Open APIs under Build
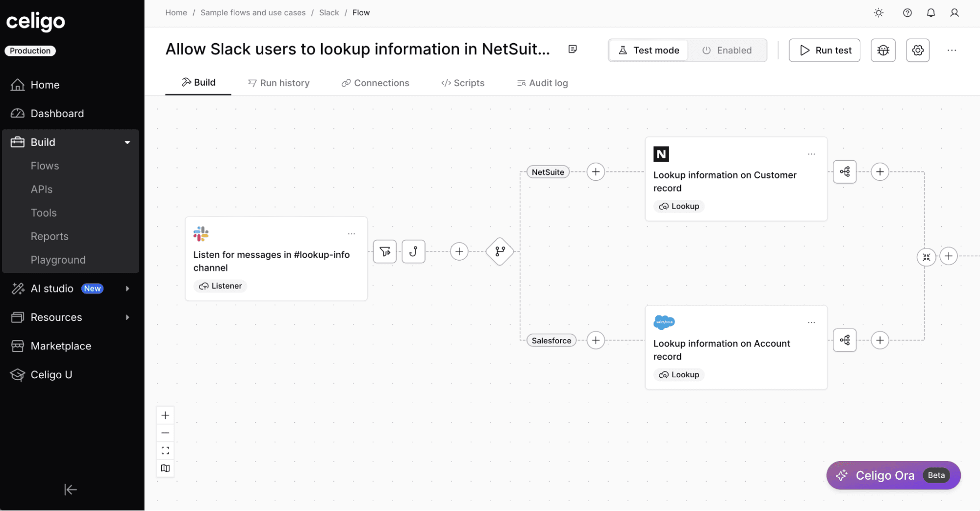The image size is (980, 511). tap(41, 190)
